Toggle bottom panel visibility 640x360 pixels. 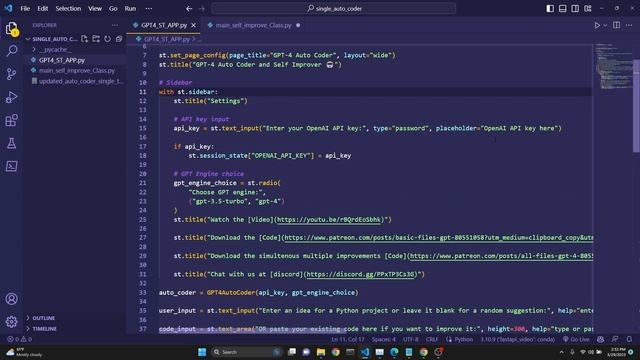[x=562, y=8]
